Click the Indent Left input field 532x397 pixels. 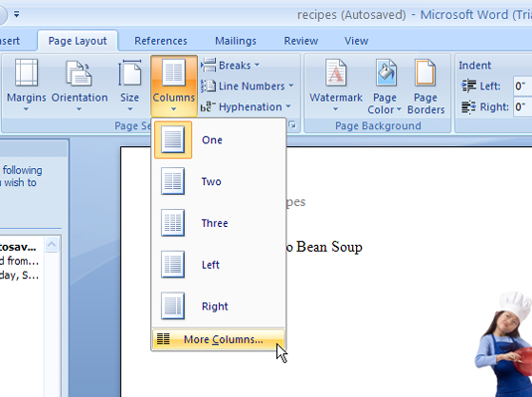click(522, 86)
